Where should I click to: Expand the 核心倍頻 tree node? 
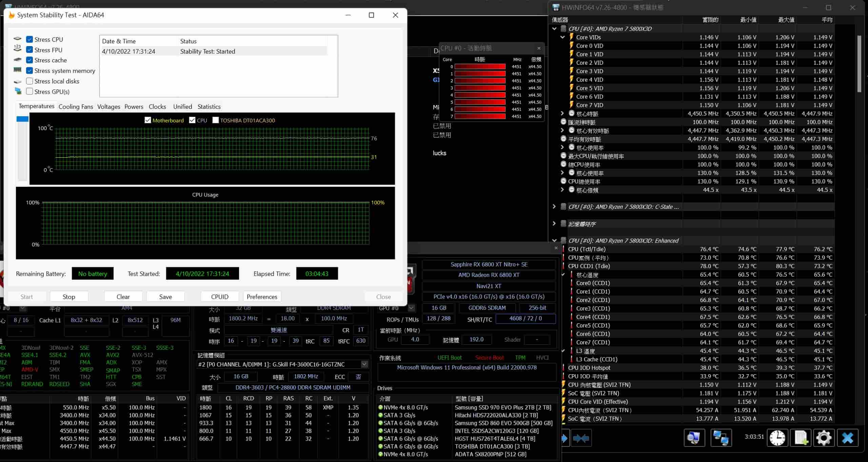[x=562, y=189]
